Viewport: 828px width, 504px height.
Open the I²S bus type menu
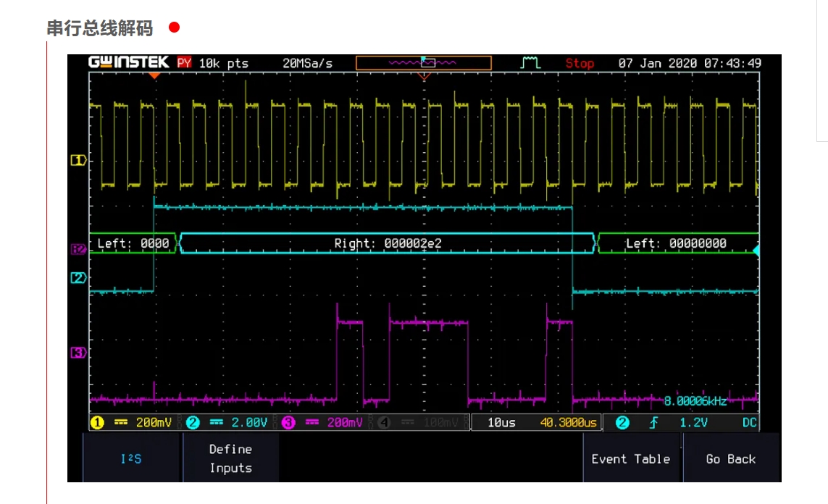coord(132,458)
